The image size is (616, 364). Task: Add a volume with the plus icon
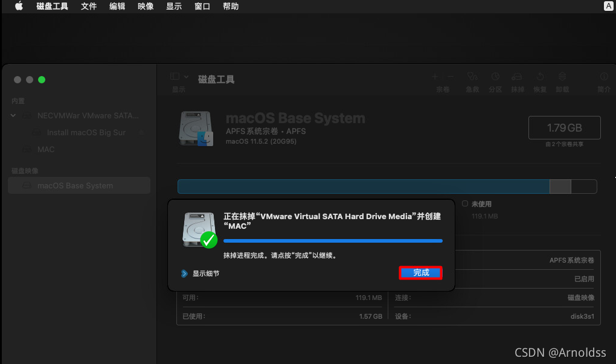tap(435, 77)
